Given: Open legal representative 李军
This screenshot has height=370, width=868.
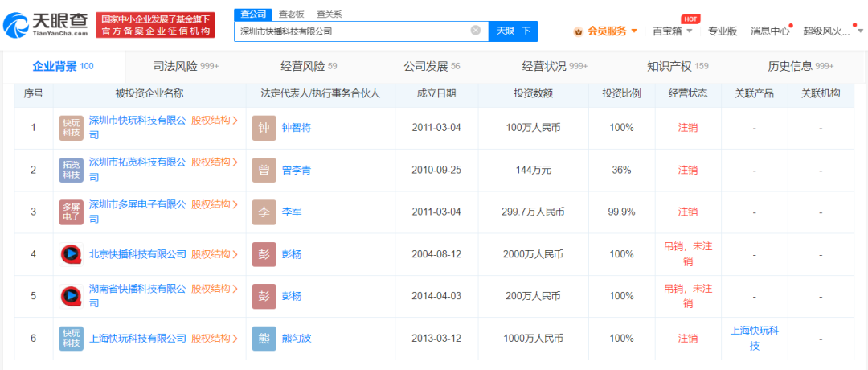Looking at the screenshot, I should [x=292, y=212].
